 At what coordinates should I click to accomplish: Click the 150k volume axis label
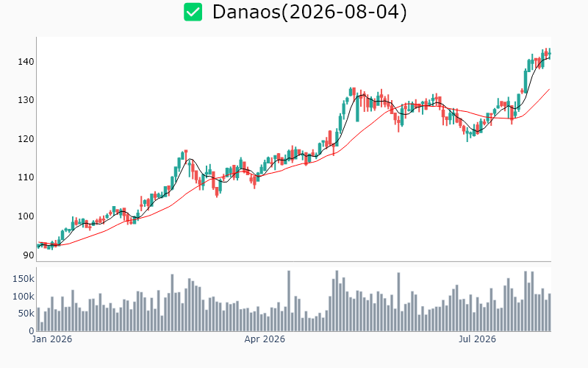[24, 279]
